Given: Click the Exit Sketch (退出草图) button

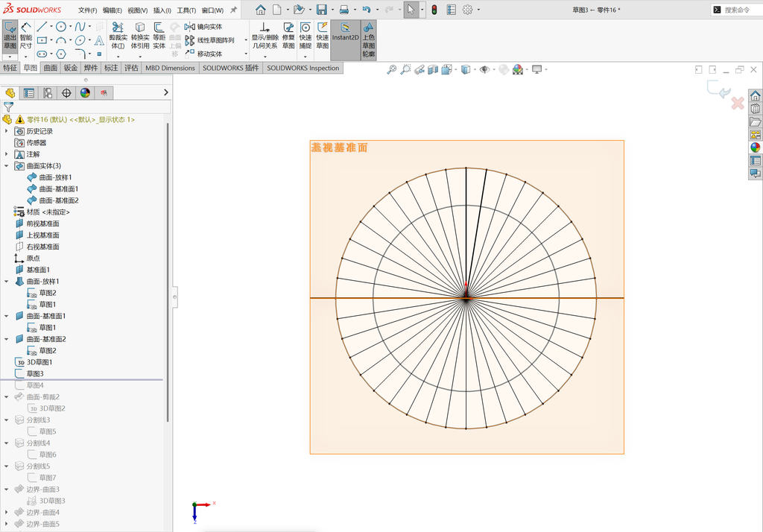Looking at the screenshot, I should 10,36.
